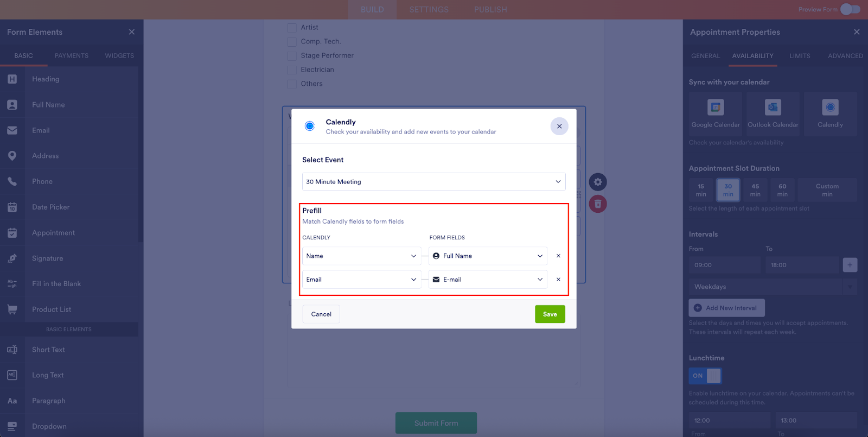
Task: Click Save in the Calendly dialog
Action: click(550, 314)
